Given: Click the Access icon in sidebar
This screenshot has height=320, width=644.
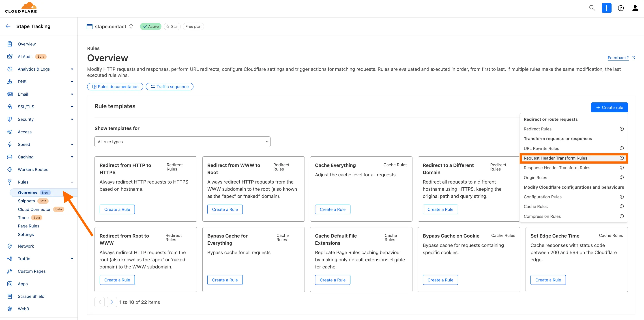Looking at the screenshot, I should click(x=10, y=132).
